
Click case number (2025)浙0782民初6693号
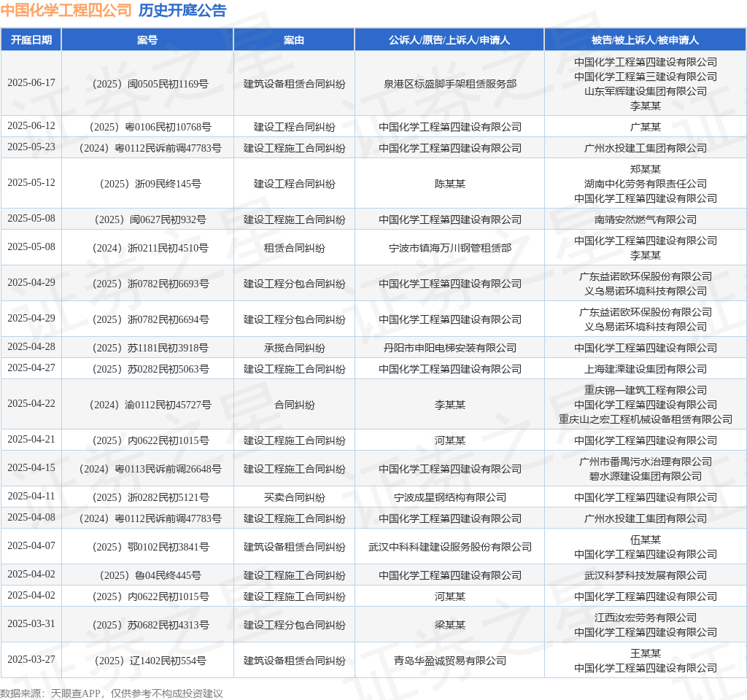point(150,284)
